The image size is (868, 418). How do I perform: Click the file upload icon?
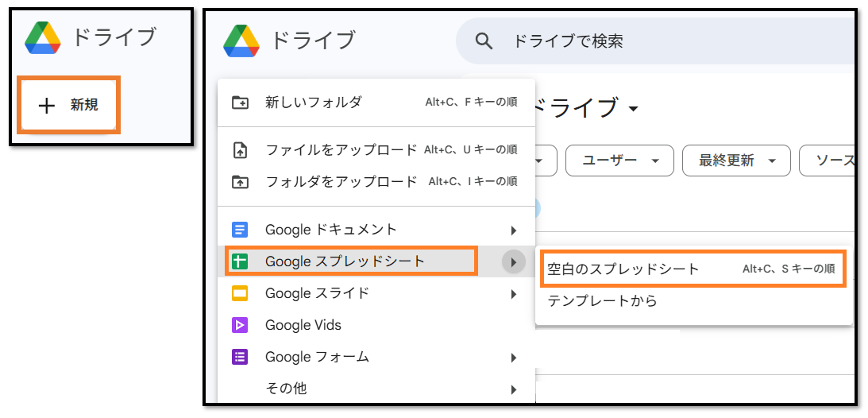(x=240, y=150)
